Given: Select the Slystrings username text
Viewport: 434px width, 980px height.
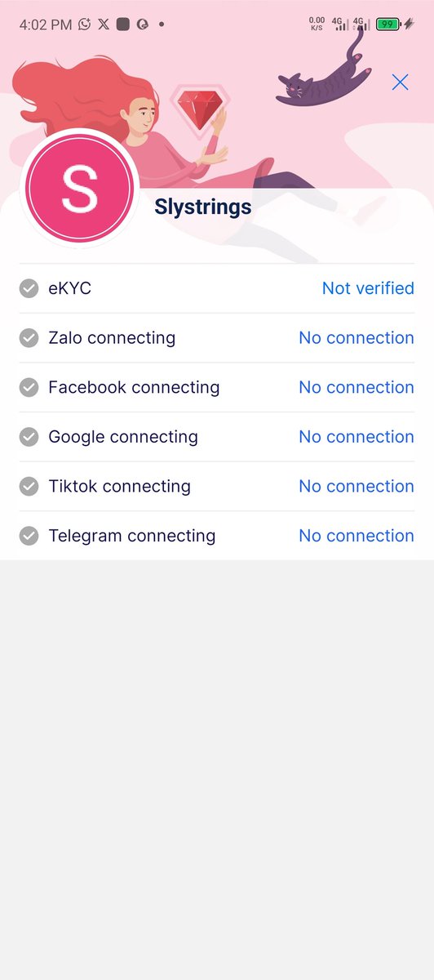Looking at the screenshot, I should 203,207.
